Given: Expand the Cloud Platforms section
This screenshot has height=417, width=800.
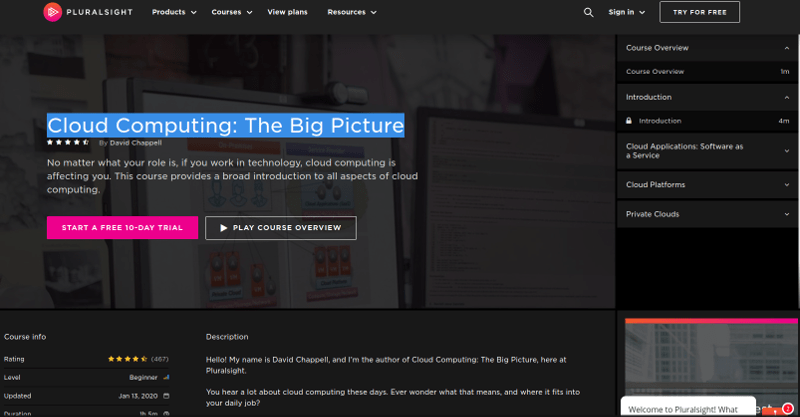Looking at the screenshot, I should pyautogui.click(x=708, y=185).
